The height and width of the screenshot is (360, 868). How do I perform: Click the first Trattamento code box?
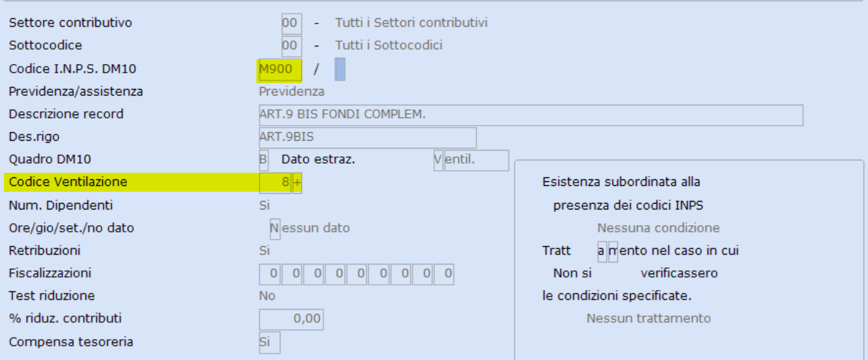[602, 251]
